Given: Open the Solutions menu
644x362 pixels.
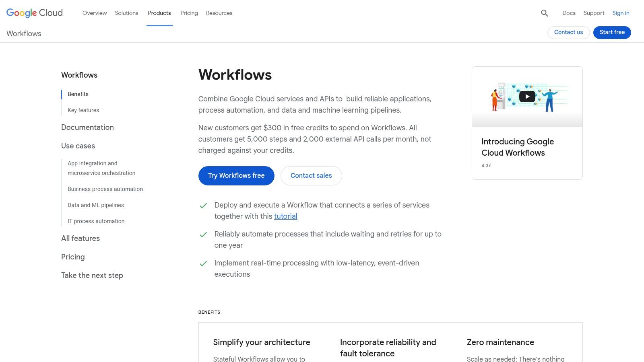Looking at the screenshot, I should tap(126, 13).
